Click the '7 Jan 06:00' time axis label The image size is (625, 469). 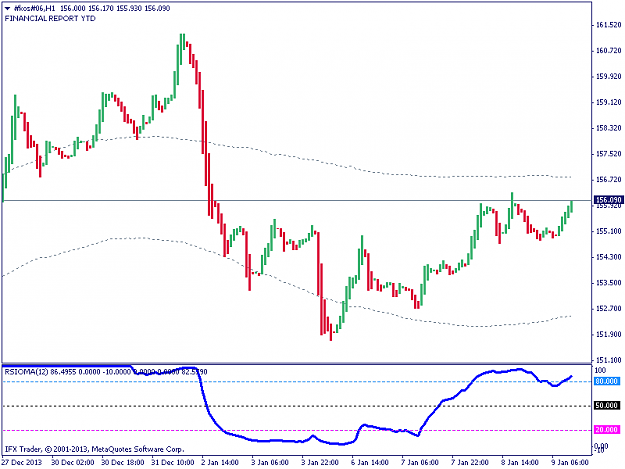pyautogui.click(x=420, y=463)
